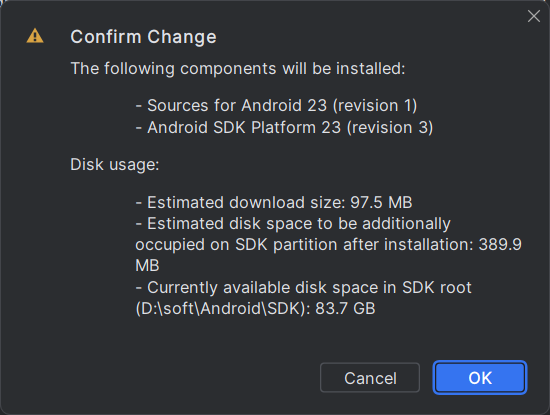Click the 97.5 MB download size value

[x=381, y=202]
